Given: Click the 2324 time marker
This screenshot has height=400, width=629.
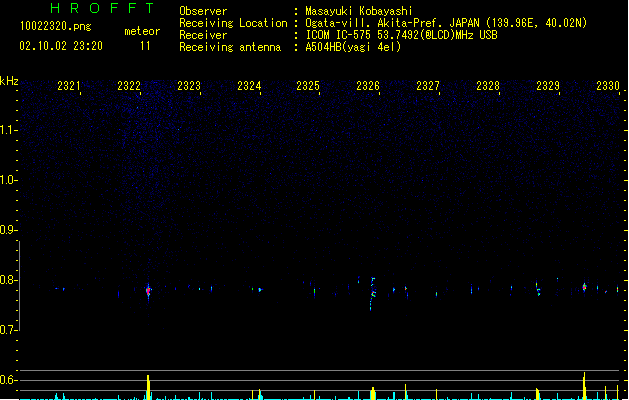Looking at the screenshot, I should point(249,86).
